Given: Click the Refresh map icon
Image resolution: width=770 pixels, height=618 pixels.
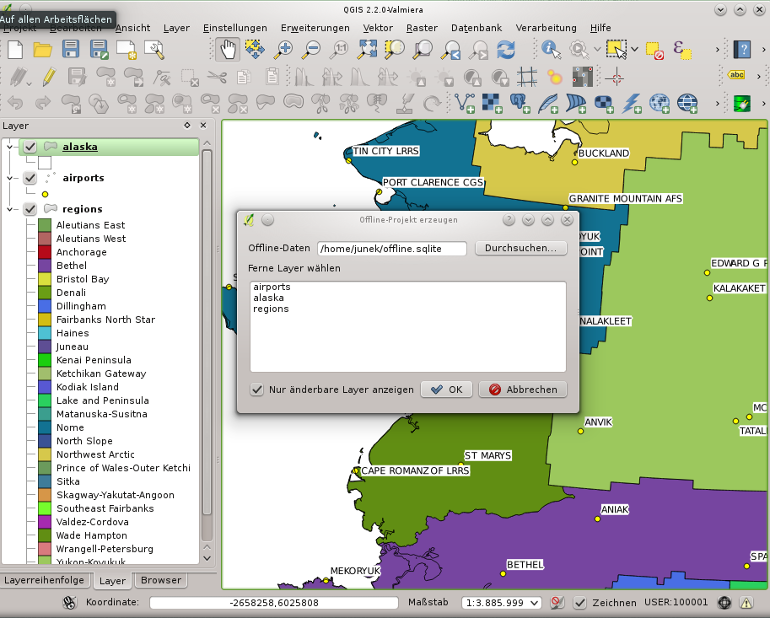Looking at the screenshot, I should tap(506, 50).
